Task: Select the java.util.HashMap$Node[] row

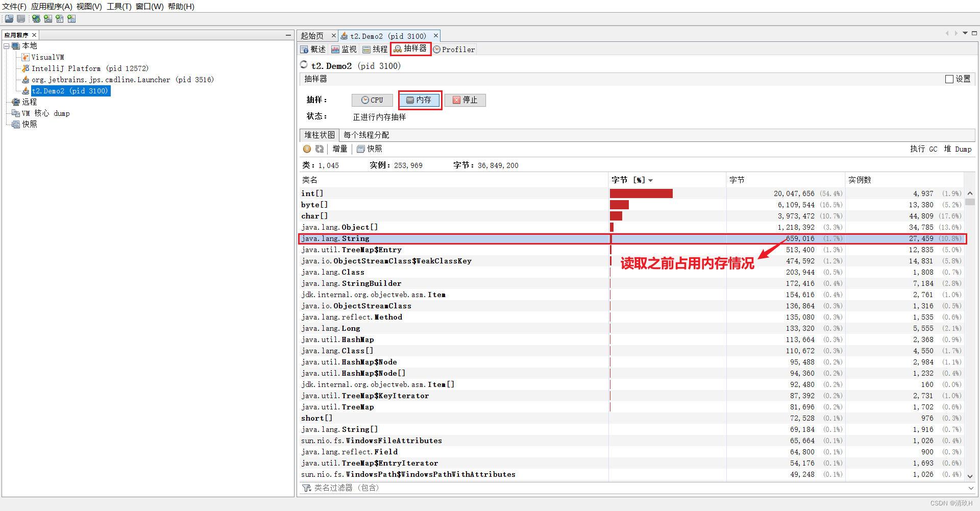Action: click(x=631, y=373)
